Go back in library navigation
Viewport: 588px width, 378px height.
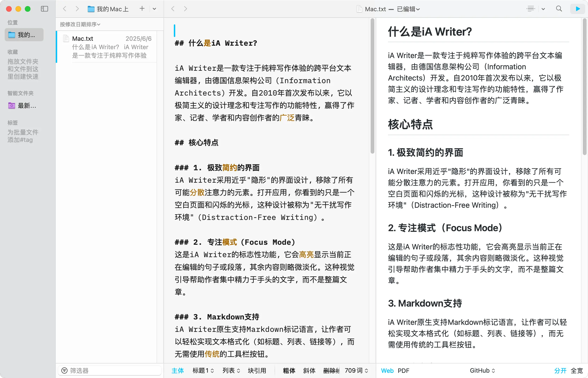[65, 9]
